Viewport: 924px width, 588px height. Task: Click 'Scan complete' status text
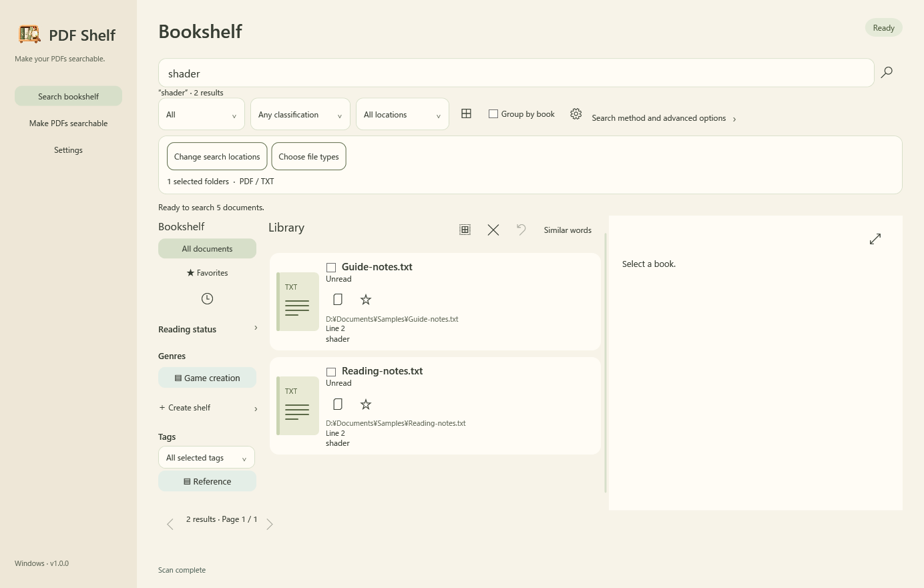pyautogui.click(x=182, y=570)
